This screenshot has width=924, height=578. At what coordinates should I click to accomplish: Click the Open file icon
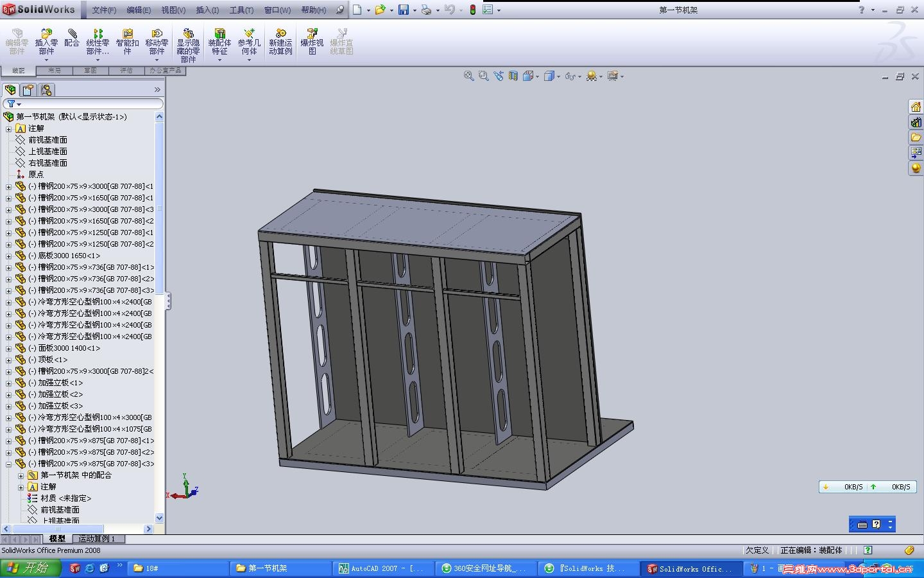pyautogui.click(x=381, y=10)
